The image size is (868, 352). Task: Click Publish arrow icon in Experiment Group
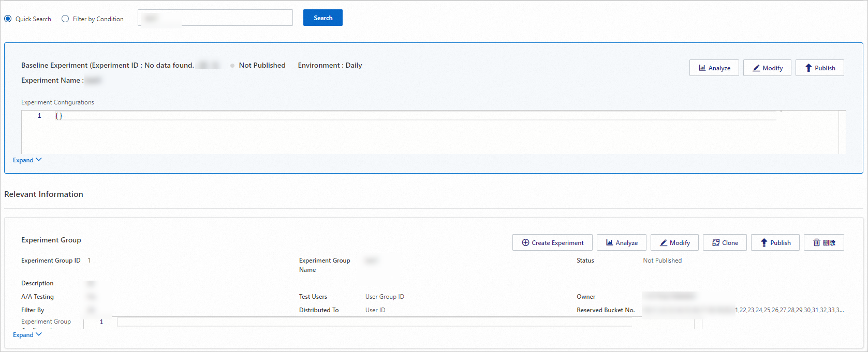tap(764, 243)
